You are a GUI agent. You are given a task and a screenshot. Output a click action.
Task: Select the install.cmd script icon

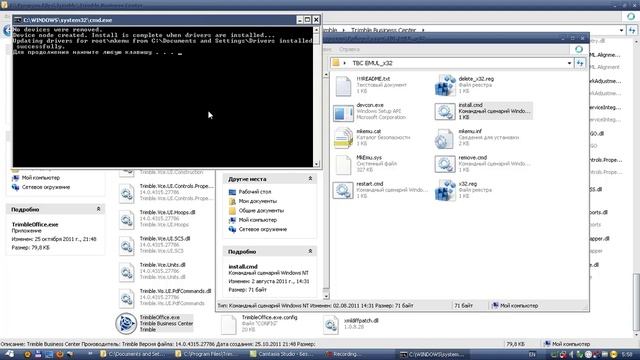tap(445, 111)
